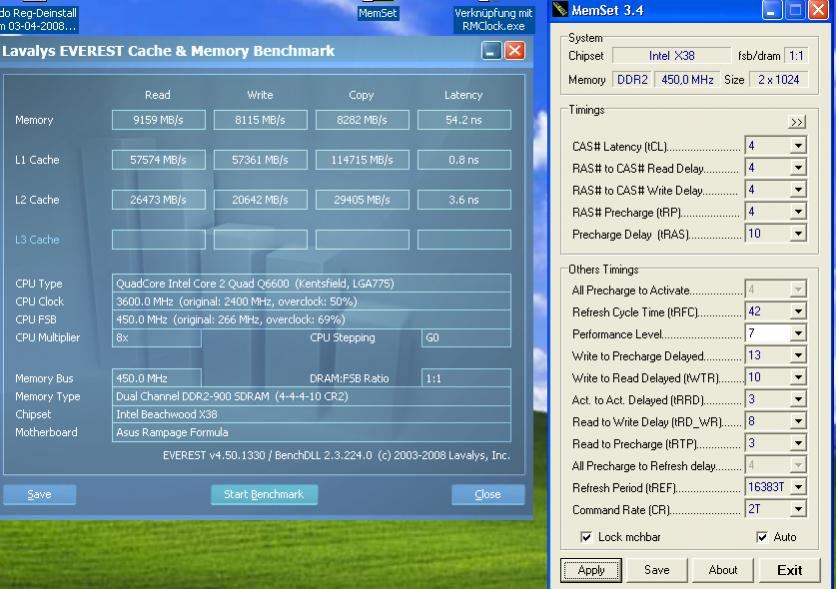Click the MemSet desktop shortcut icon
The image size is (836, 589).
[377, 13]
